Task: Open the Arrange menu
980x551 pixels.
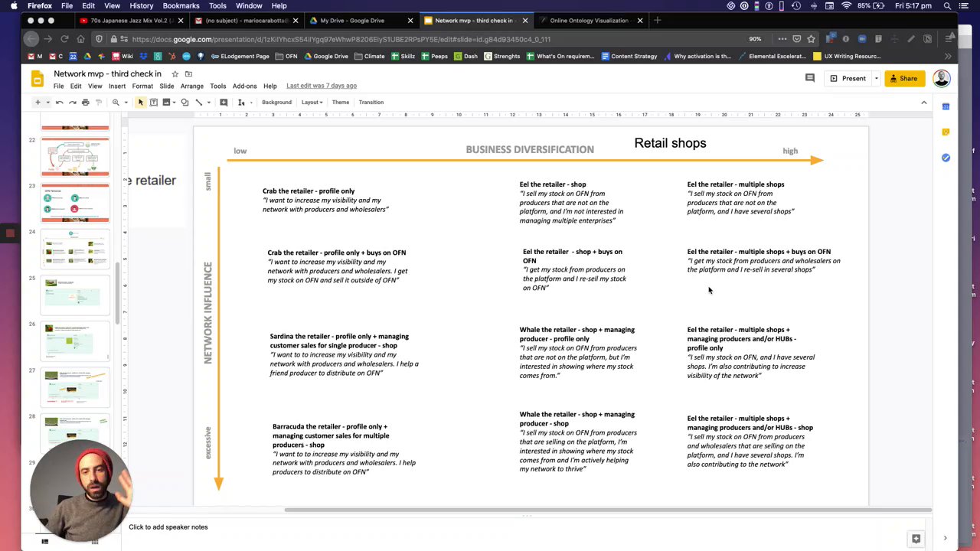Action: pyautogui.click(x=191, y=86)
